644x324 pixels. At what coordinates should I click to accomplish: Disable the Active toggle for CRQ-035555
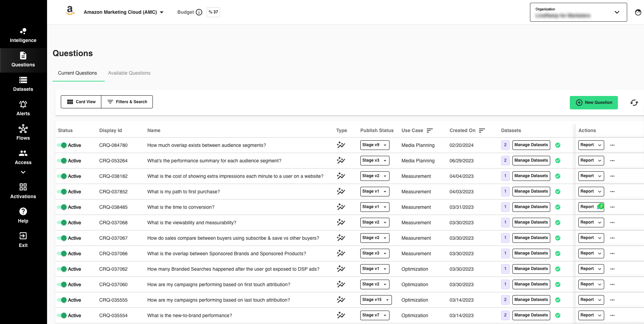pyautogui.click(x=62, y=300)
